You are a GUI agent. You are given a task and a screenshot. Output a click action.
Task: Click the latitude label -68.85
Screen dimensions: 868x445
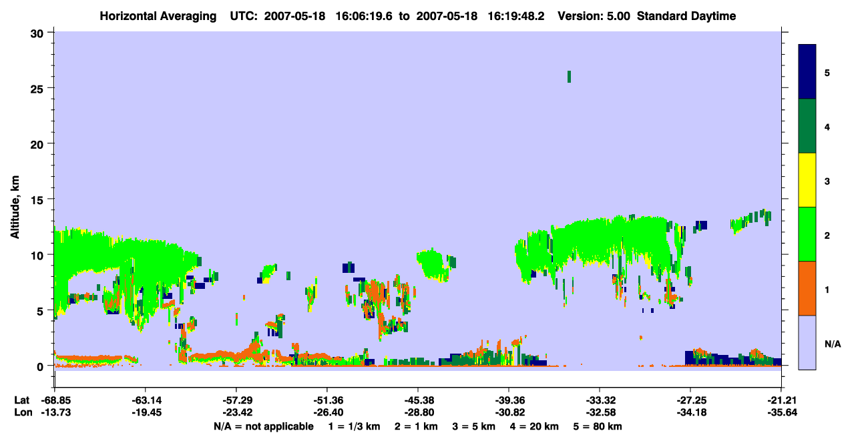pyautogui.click(x=55, y=400)
